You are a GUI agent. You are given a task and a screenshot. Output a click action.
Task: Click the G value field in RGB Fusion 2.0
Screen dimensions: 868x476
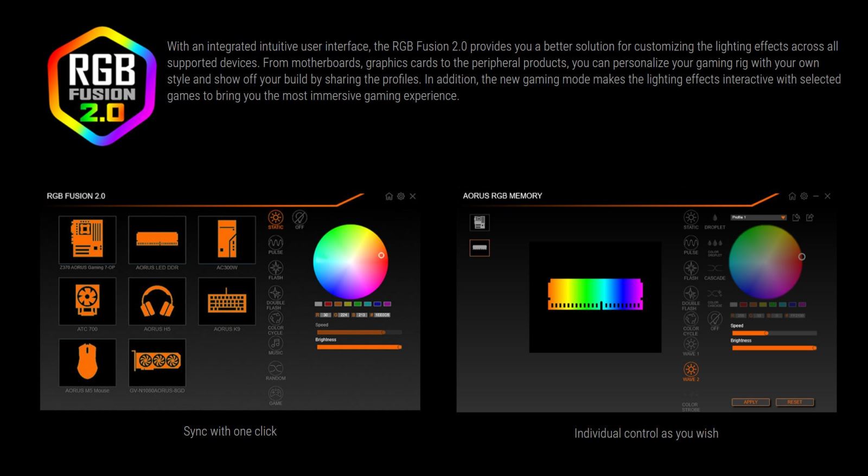(x=344, y=315)
